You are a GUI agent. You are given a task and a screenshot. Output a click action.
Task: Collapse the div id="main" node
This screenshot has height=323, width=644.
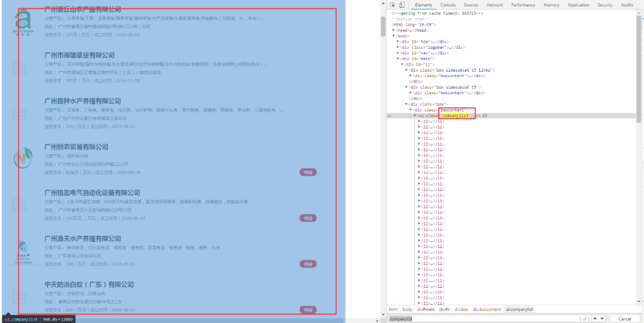[398, 59]
